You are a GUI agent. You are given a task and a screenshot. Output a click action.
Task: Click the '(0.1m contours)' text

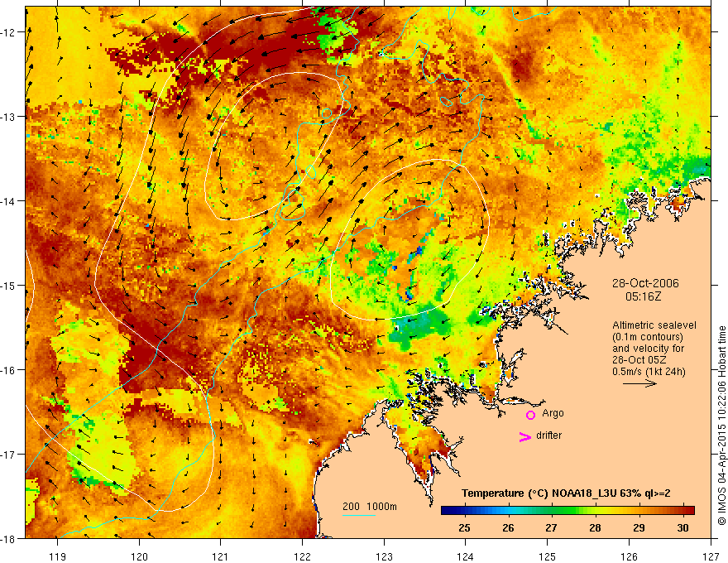click(648, 337)
